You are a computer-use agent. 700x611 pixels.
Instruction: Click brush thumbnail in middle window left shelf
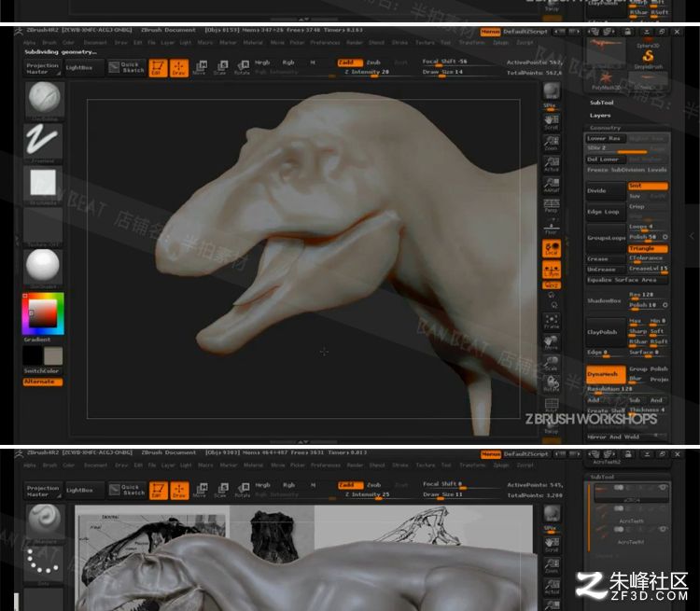point(44,98)
